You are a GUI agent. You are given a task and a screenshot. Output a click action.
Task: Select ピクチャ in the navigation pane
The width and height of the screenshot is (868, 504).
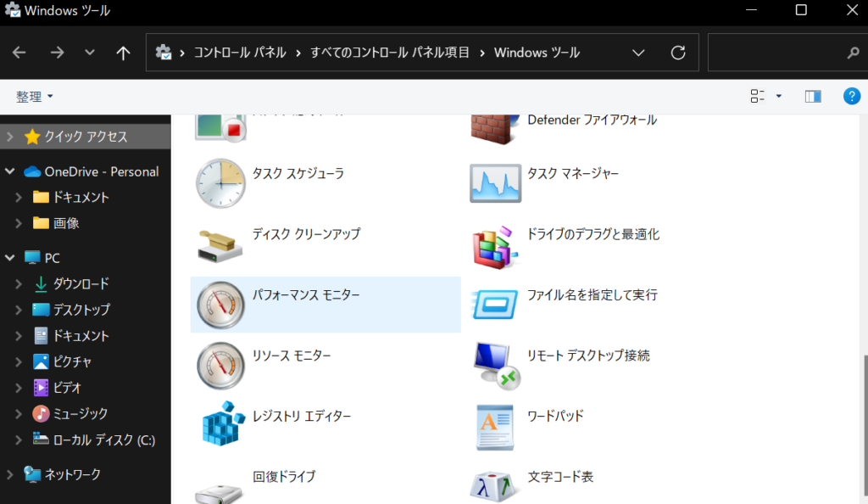click(72, 361)
